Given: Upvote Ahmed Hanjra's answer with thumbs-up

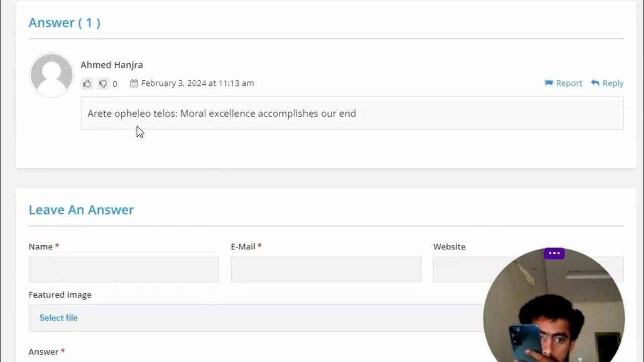Looking at the screenshot, I should tap(87, 83).
